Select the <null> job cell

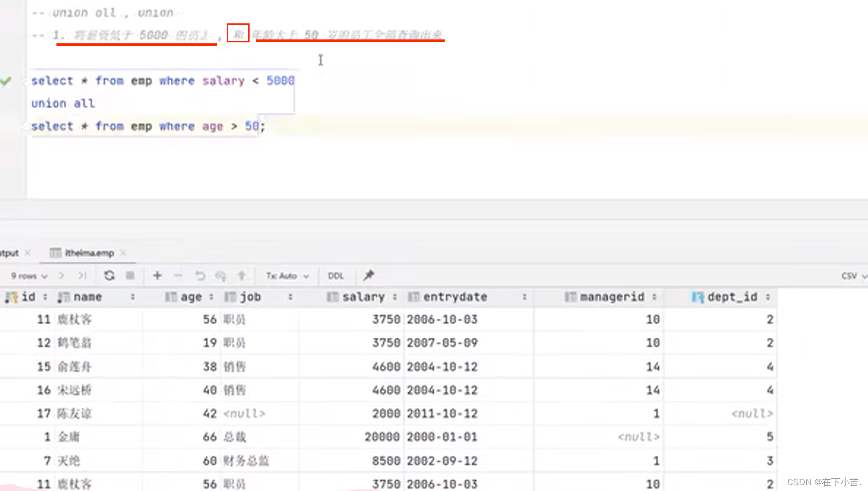click(x=244, y=414)
